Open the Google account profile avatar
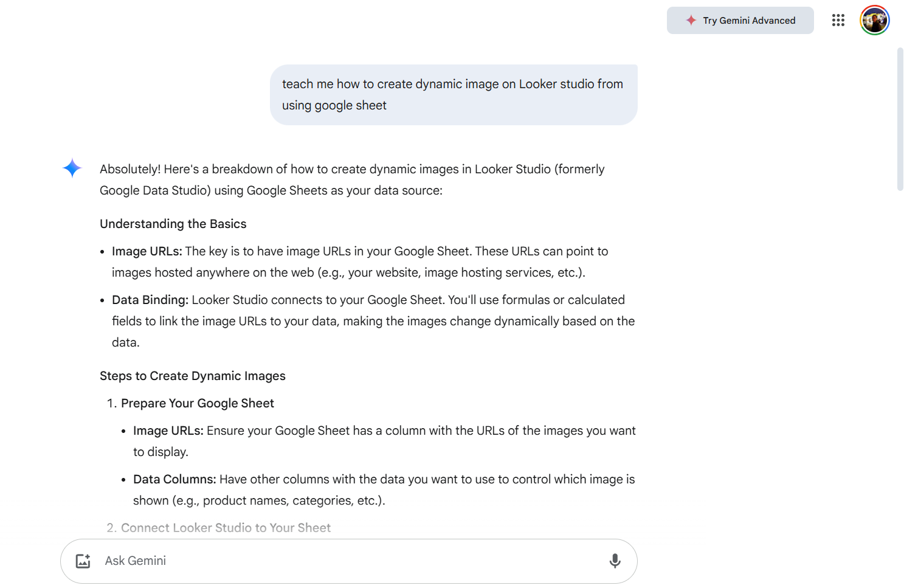 tap(874, 21)
